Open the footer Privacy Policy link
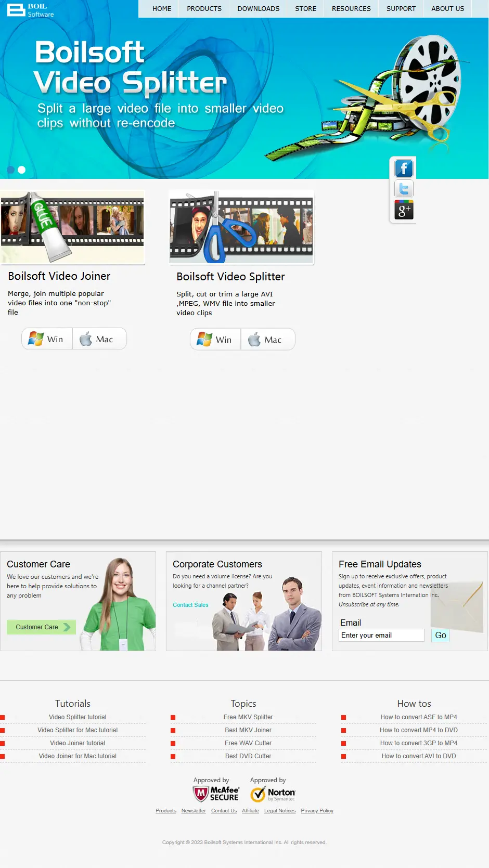 pyautogui.click(x=317, y=811)
